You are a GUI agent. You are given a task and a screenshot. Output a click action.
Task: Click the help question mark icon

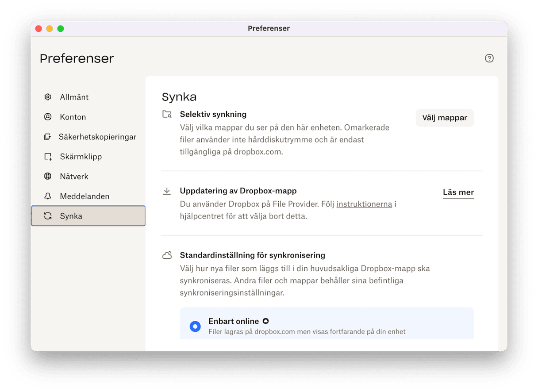(489, 58)
